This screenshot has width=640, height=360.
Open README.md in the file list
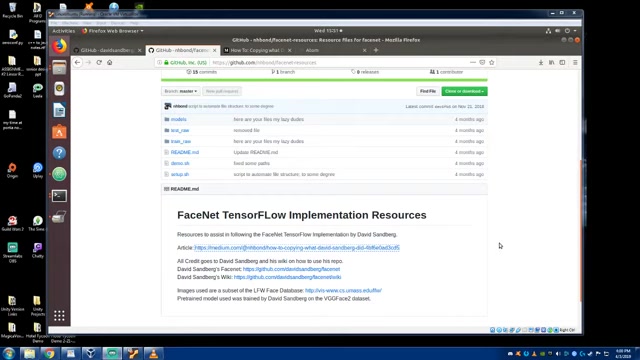tap(184, 152)
